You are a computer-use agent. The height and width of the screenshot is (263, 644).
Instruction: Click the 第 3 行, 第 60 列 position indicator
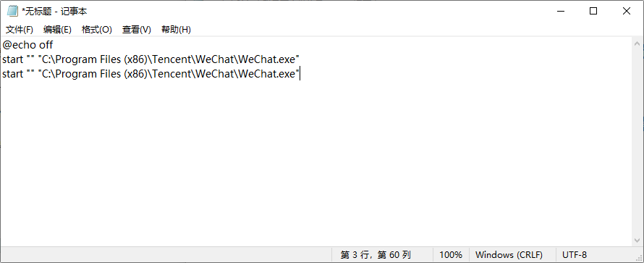pyautogui.click(x=376, y=255)
